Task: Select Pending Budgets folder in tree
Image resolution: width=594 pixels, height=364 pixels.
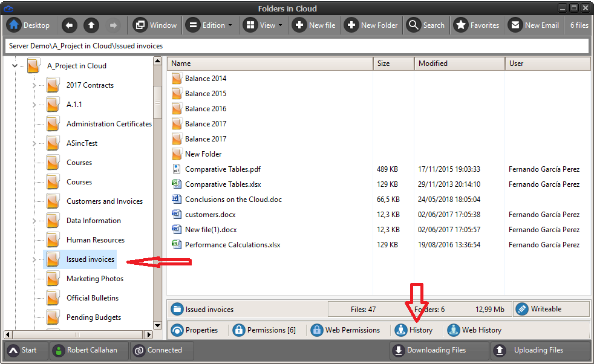Action: (94, 317)
